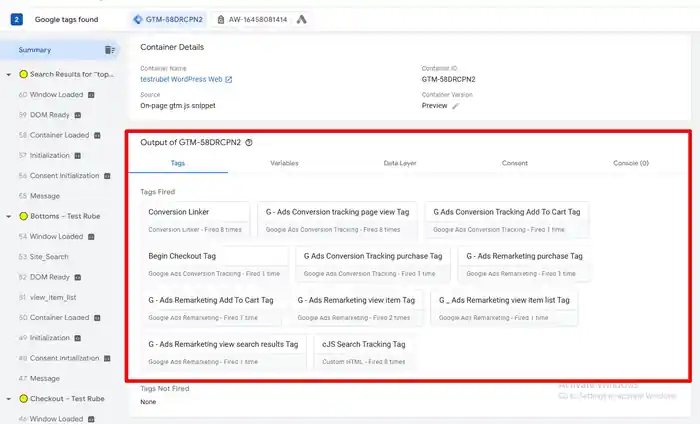Switch to the Consent tab

pyautogui.click(x=515, y=163)
